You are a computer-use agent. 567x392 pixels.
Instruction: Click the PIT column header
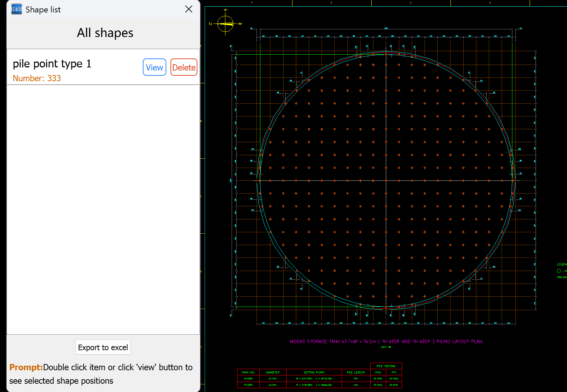pos(394,372)
